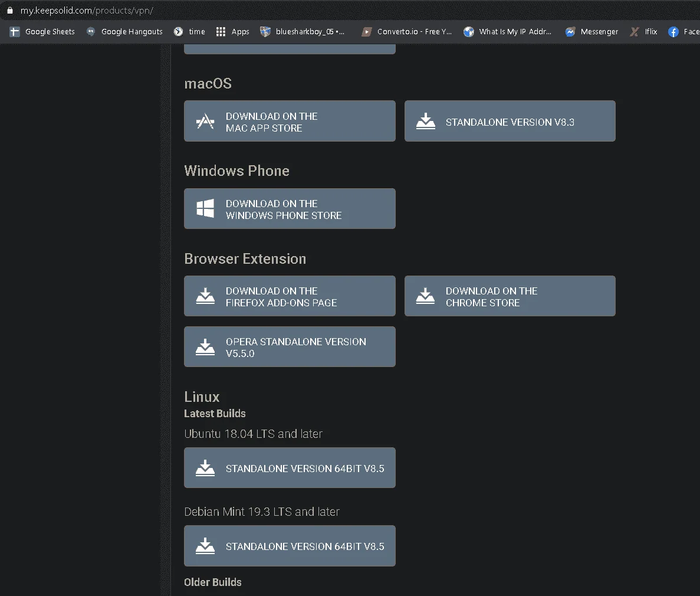This screenshot has height=596, width=700.
Task: Click the Ubuntu 18.04 LTS and later text
Action: (253, 434)
